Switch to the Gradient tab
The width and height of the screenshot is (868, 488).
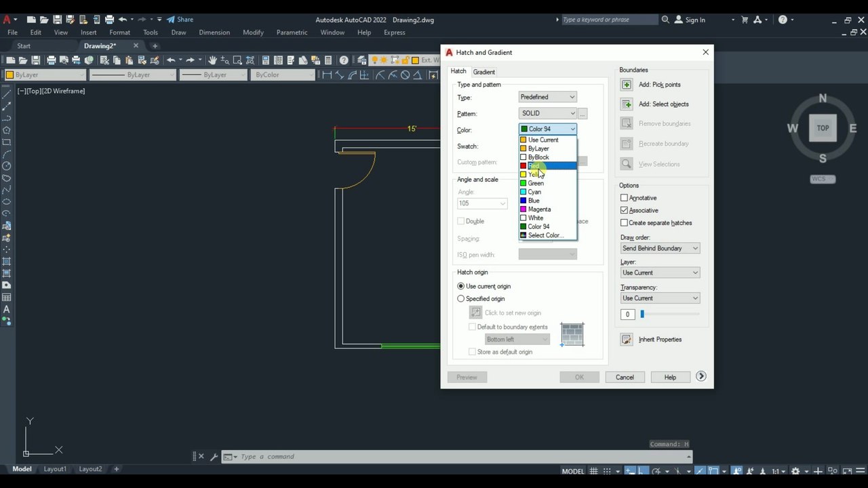tap(484, 72)
